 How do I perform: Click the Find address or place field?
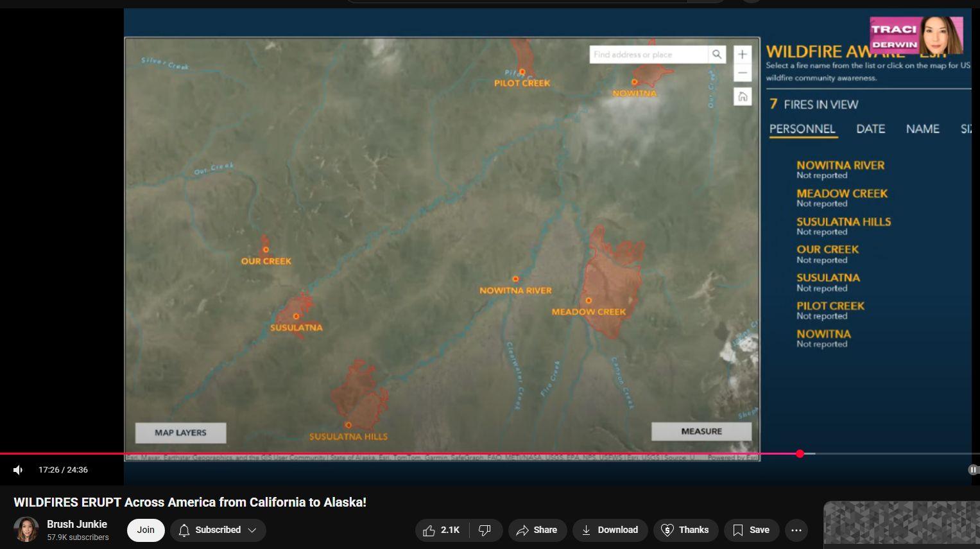[649, 55]
